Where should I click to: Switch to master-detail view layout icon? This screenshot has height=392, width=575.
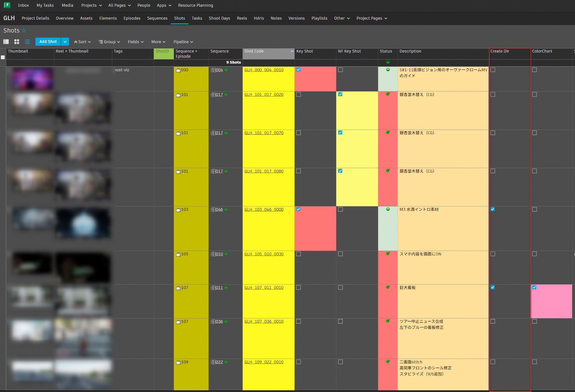click(x=6, y=42)
